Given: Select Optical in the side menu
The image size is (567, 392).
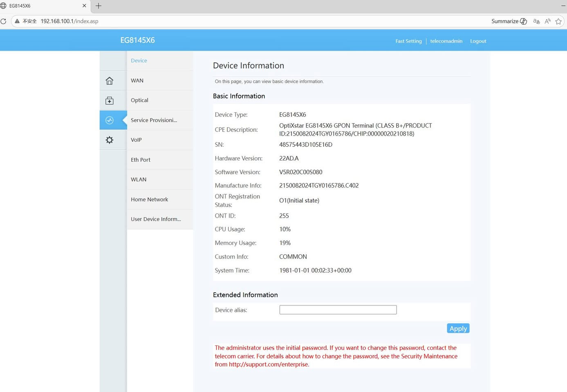Looking at the screenshot, I should coord(139,100).
